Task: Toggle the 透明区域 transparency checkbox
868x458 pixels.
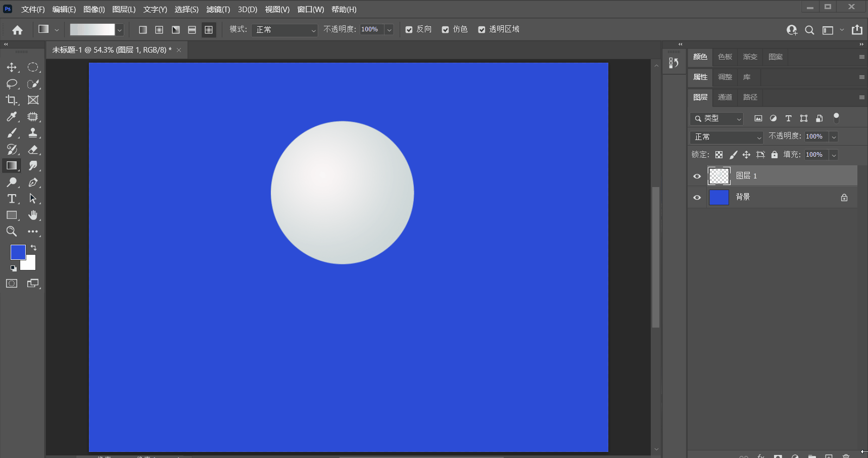Action: 482,30
